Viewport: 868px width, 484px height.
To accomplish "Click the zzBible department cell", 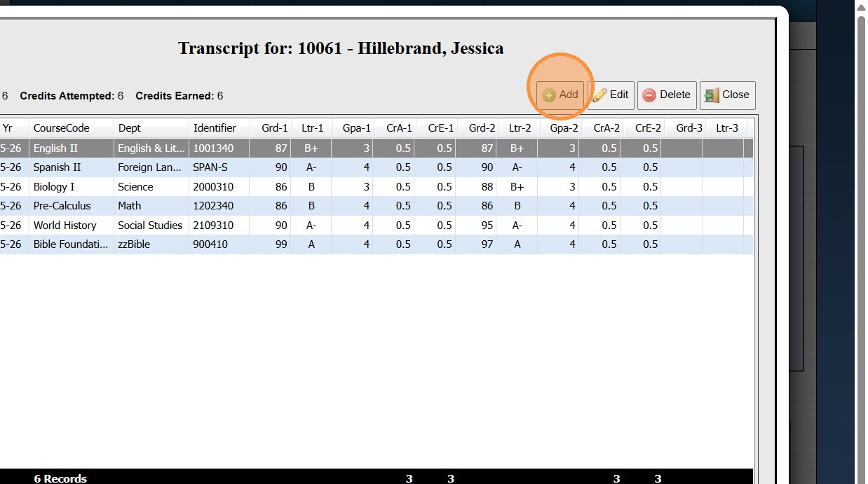I will click(x=151, y=244).
